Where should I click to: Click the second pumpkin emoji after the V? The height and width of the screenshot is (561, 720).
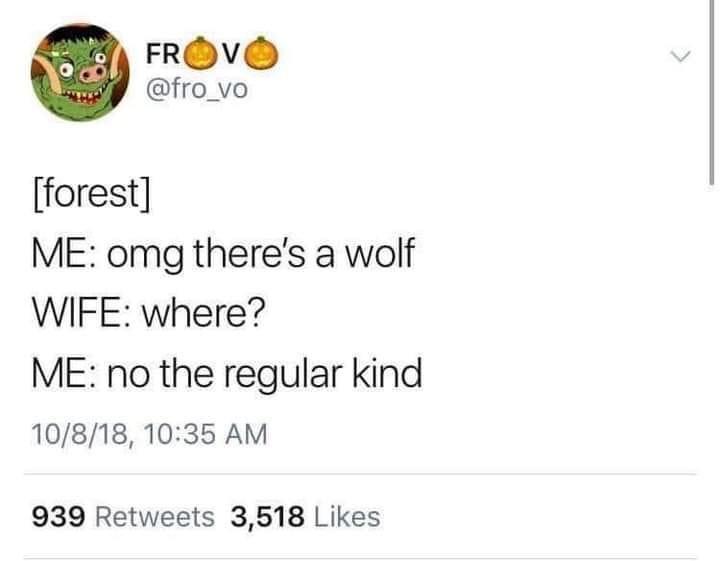point(263,52)
